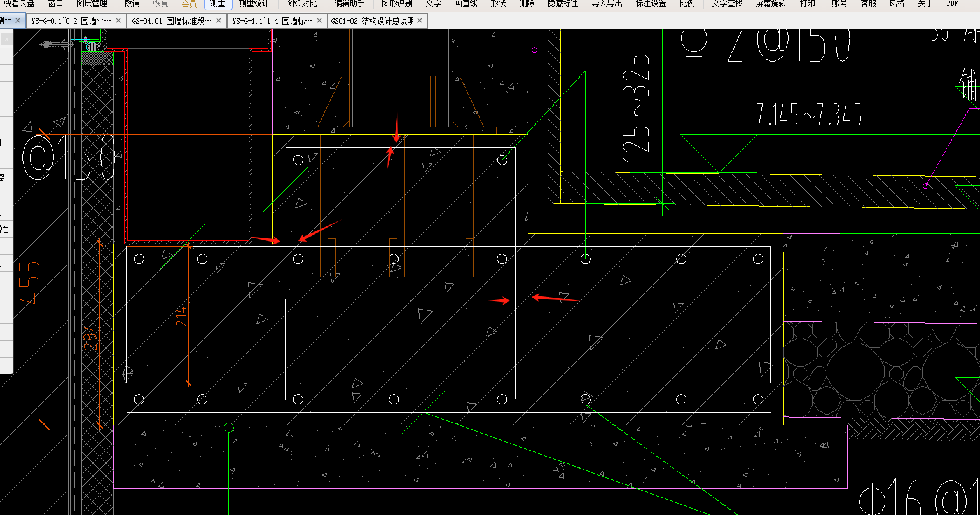Open 测量统计 measurement statistics

(x=254, y=4)
